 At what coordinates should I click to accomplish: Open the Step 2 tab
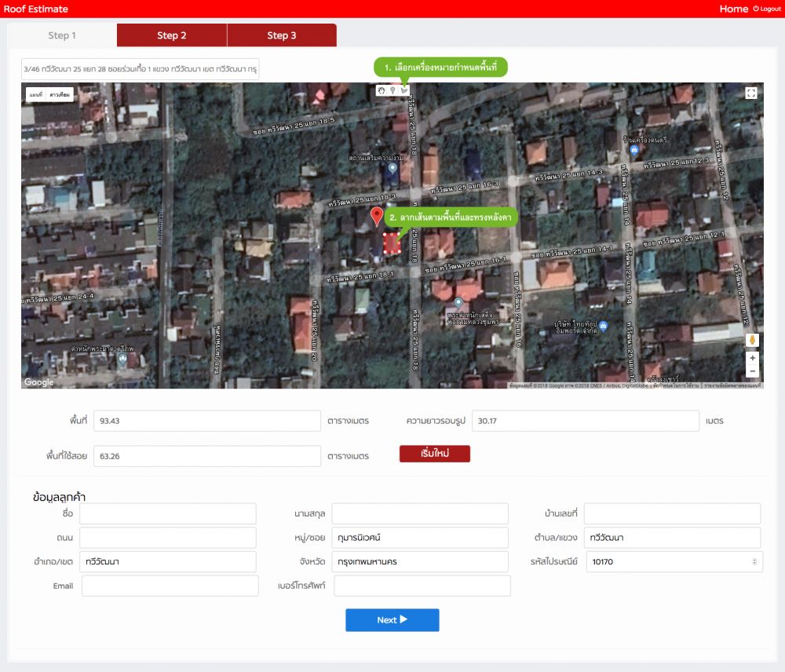[x=172, y=35]
